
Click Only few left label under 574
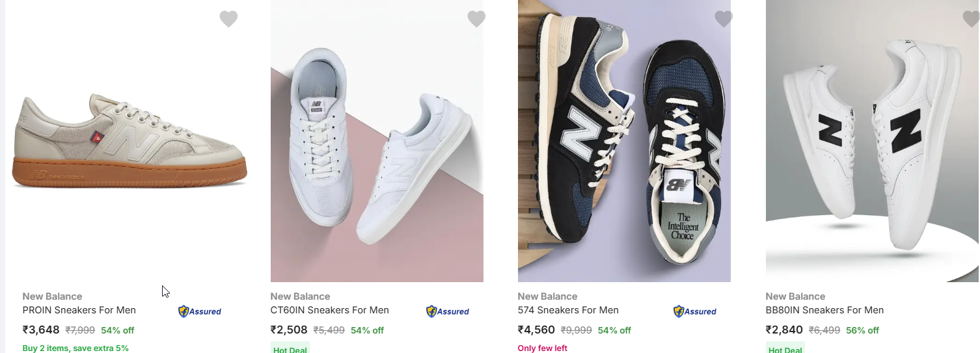(x=543, y=348)
